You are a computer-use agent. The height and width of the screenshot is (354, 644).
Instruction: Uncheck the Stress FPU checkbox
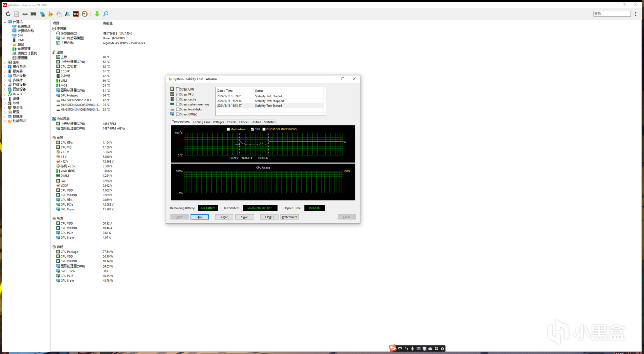pyautogui.click(x=178, y=94)
